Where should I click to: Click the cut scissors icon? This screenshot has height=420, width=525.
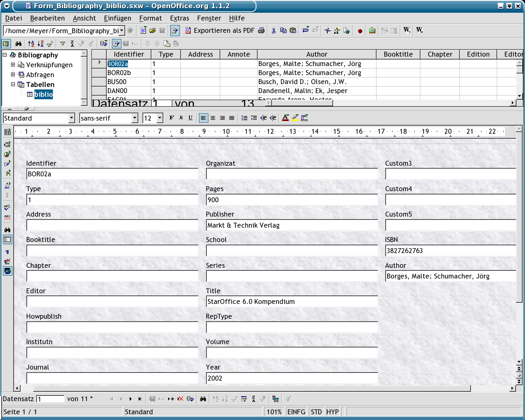[274, 30]
